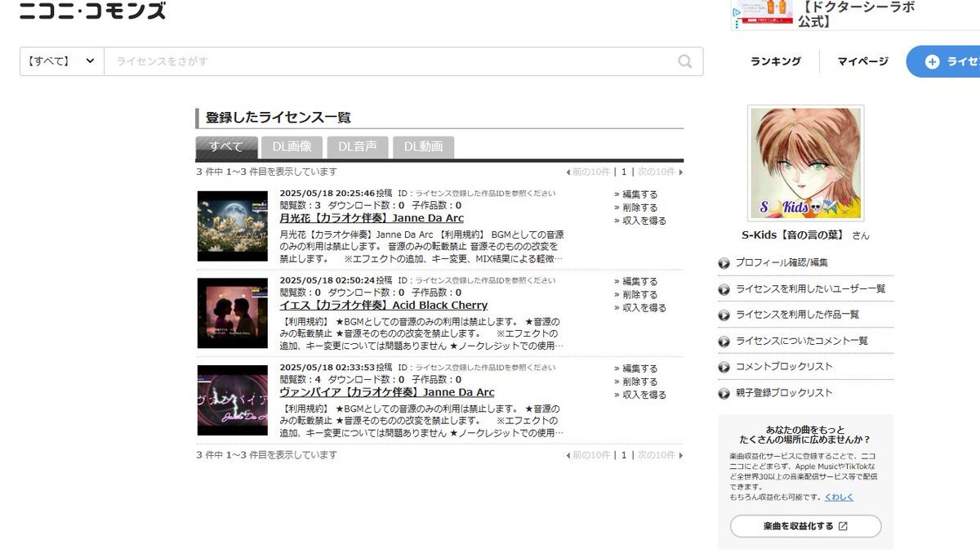Click 2025/05/18 20:25:46 post date text

[327, 194]
